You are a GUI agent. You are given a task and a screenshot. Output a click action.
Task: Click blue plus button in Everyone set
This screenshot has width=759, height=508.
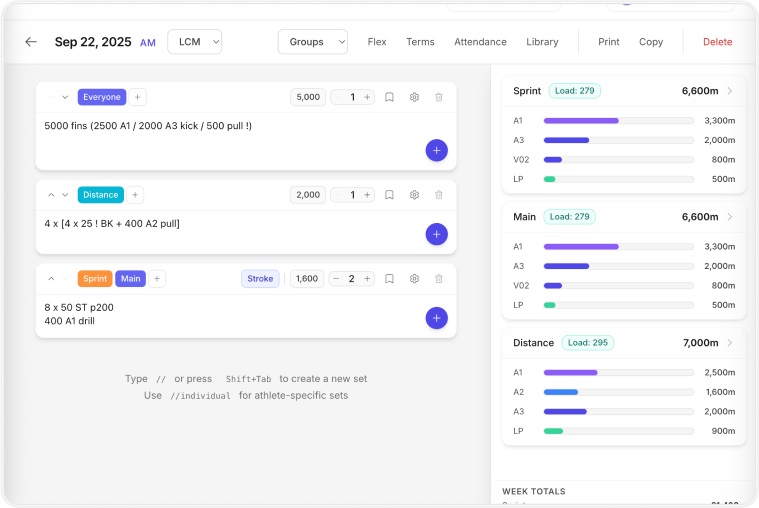(436, 150)
